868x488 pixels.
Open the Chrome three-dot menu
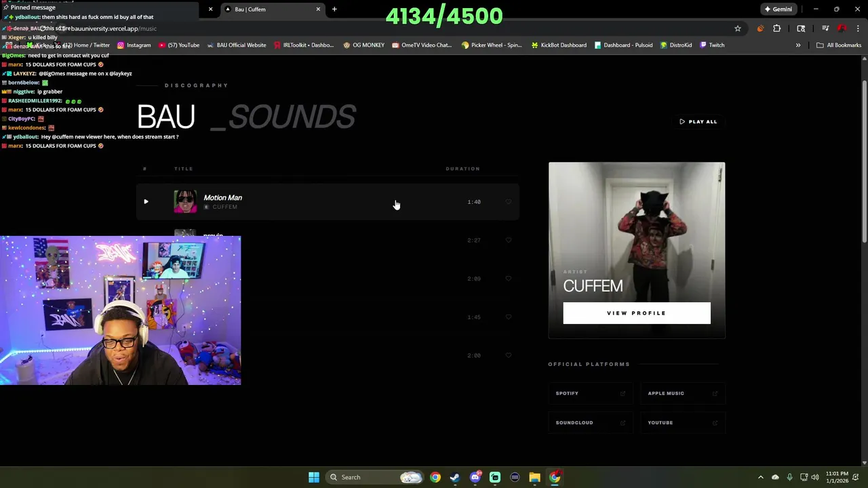tap(859, 28)
